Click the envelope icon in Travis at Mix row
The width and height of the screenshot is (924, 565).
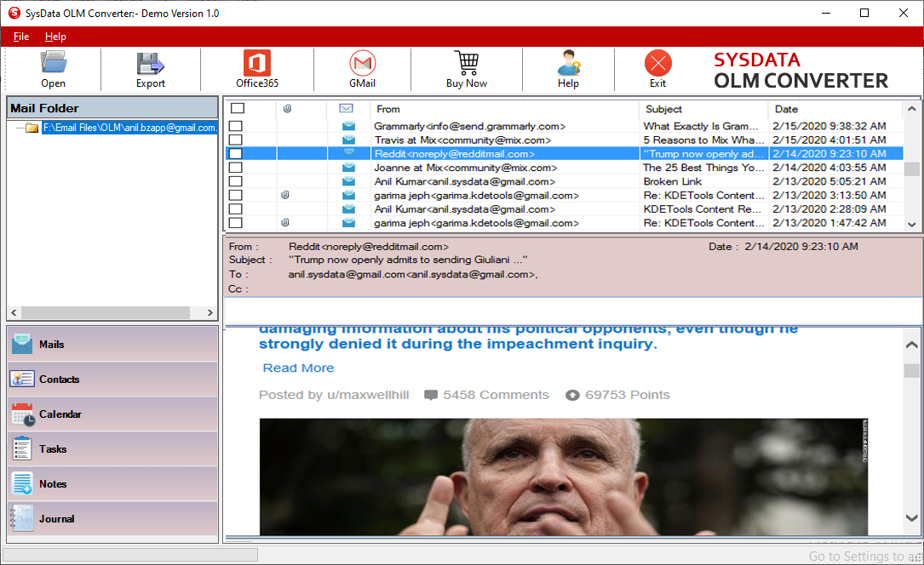point(349,140)
